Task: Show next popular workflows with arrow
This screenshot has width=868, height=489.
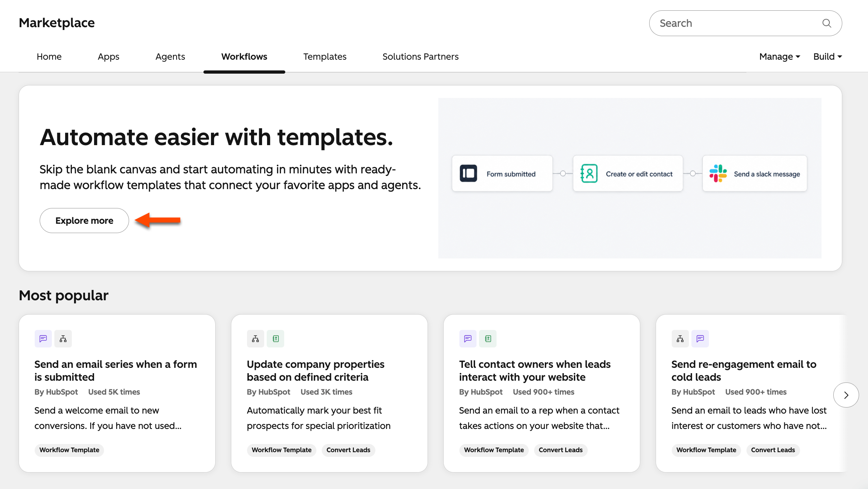Action: tap(846, 395)
